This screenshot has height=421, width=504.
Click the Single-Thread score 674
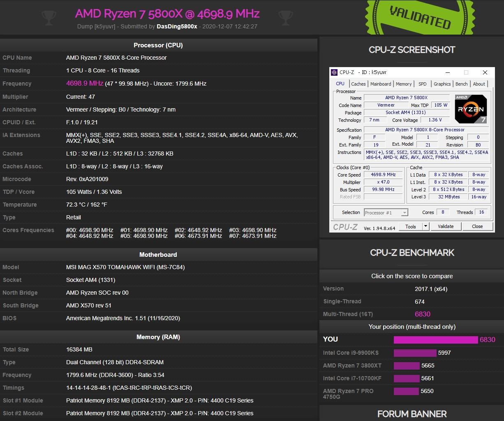coord(420,302)
